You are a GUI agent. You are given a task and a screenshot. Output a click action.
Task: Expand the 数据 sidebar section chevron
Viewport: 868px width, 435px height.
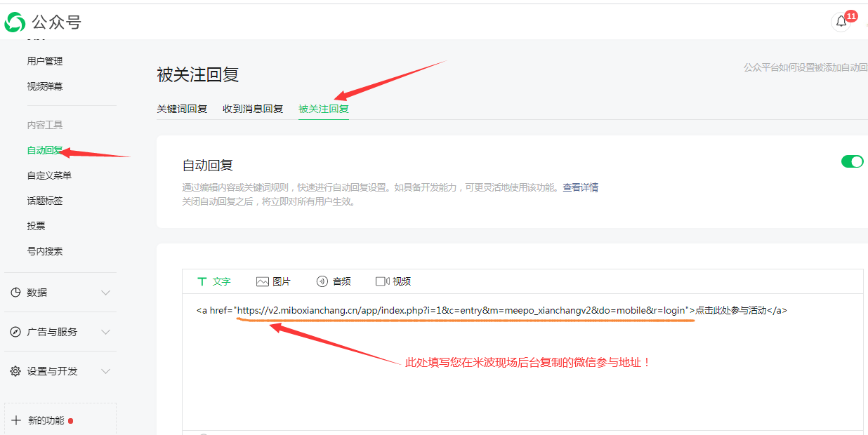click(x=105, y=293)
